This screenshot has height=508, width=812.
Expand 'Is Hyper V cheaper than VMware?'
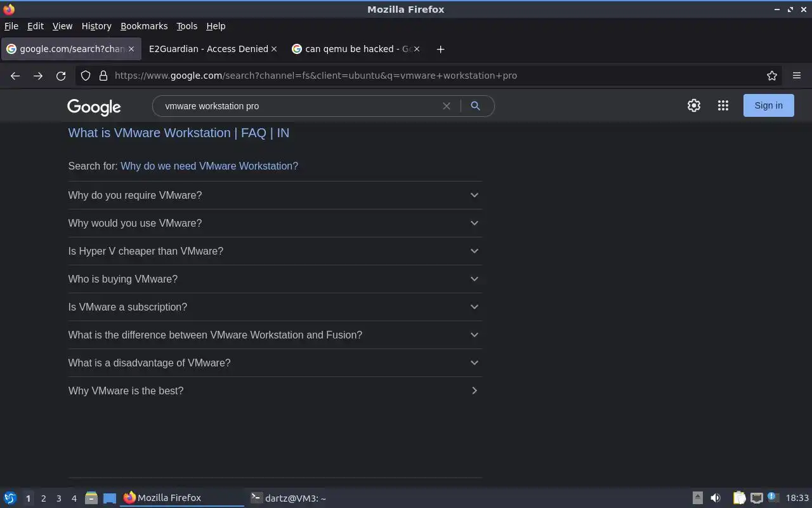tap(275, 251)
